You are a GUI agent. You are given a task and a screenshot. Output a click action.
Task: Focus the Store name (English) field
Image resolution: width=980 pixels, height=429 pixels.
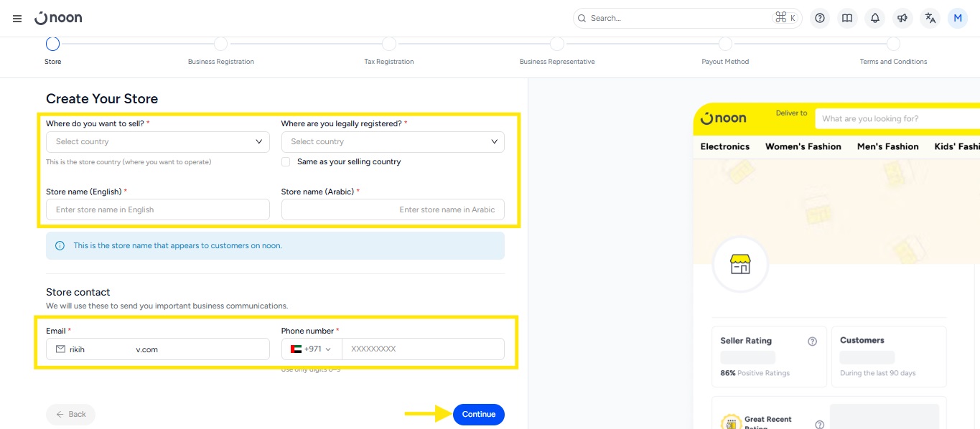click(157, 209)
